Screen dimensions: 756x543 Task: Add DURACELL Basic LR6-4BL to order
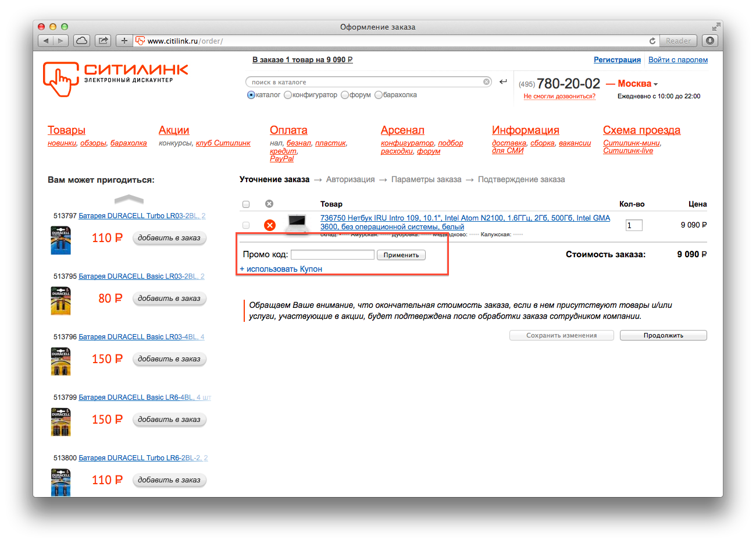[169, 420]
